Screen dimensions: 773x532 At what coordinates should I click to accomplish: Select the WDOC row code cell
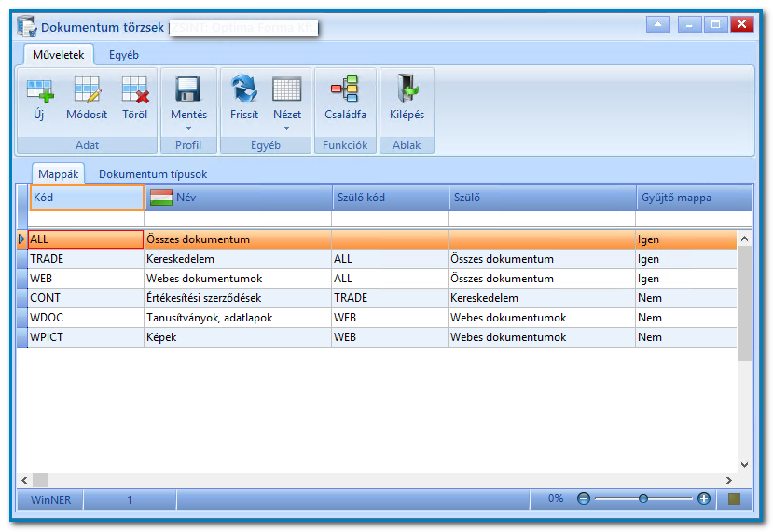86,318
